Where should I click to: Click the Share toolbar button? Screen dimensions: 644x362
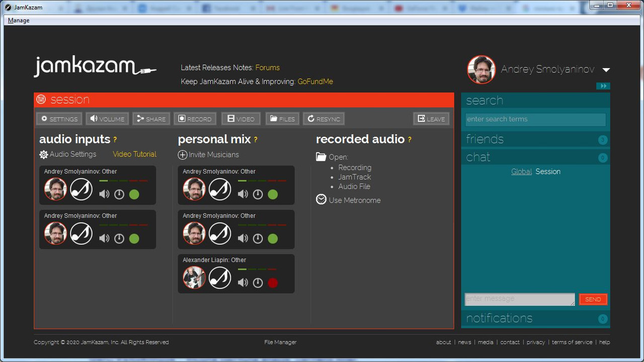pos(151,119)
